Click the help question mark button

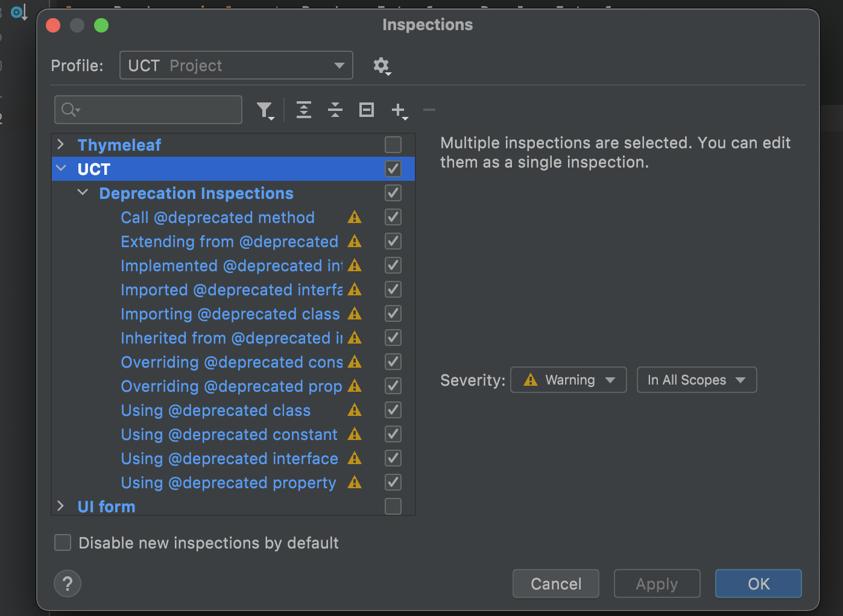pyautogui.click(x=68, y=583)
